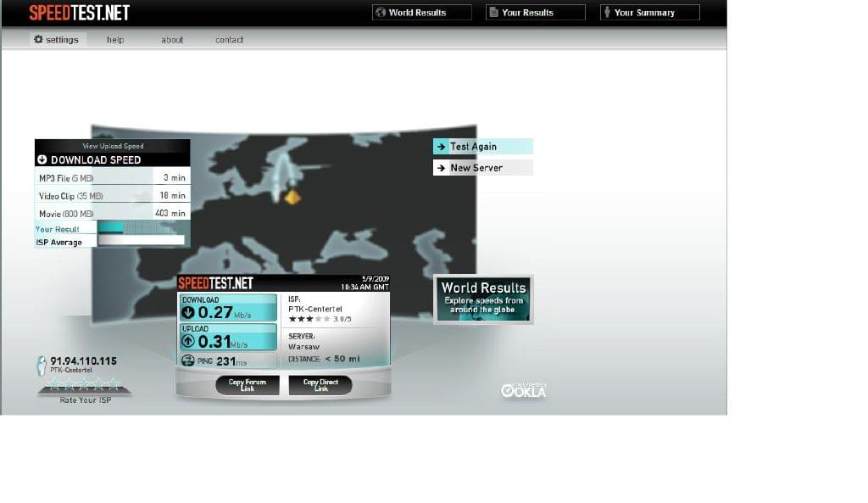Screen dimensions: 868x503
Task: Open the World Results explore speeds banner
Action: pyautogui.click(x=483, y=299)
